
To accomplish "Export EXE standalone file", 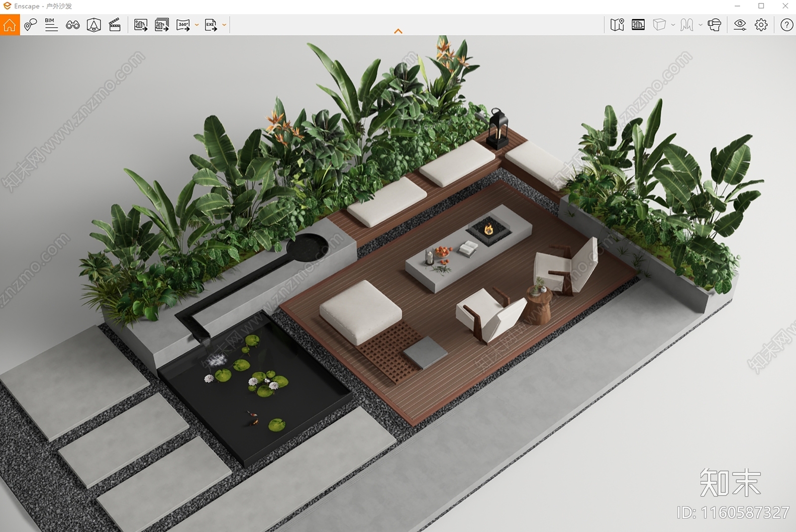I will click(x=211, y=24).
